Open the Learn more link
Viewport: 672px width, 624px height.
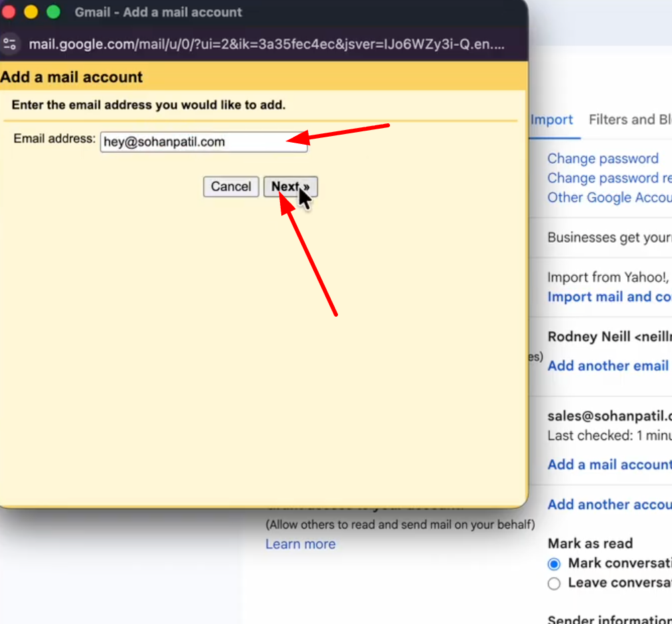click(301, 544)
